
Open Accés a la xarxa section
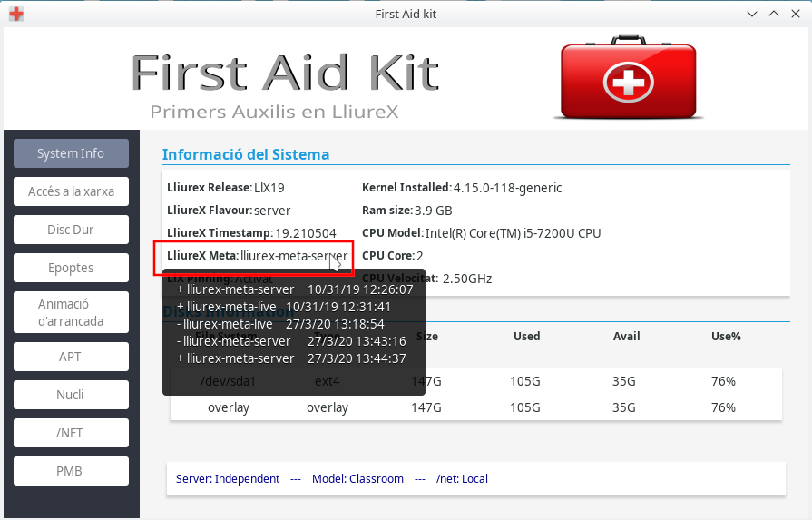71,191
